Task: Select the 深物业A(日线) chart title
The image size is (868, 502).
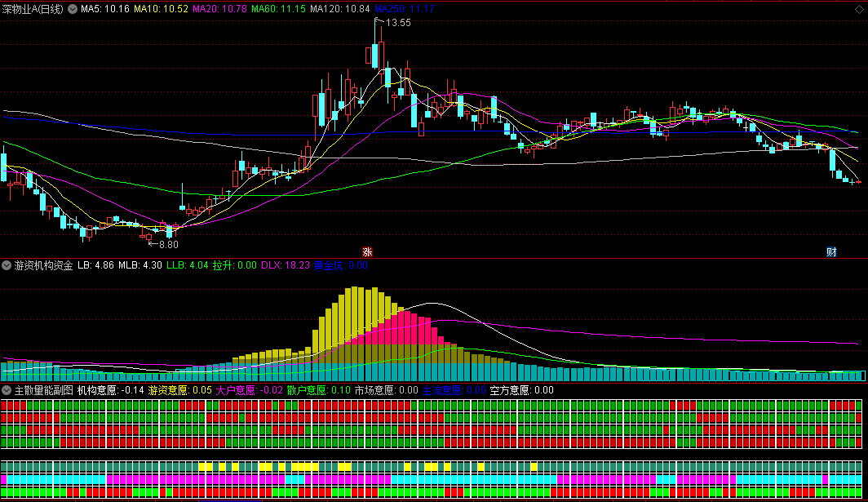Action: (x=33, y=9)
